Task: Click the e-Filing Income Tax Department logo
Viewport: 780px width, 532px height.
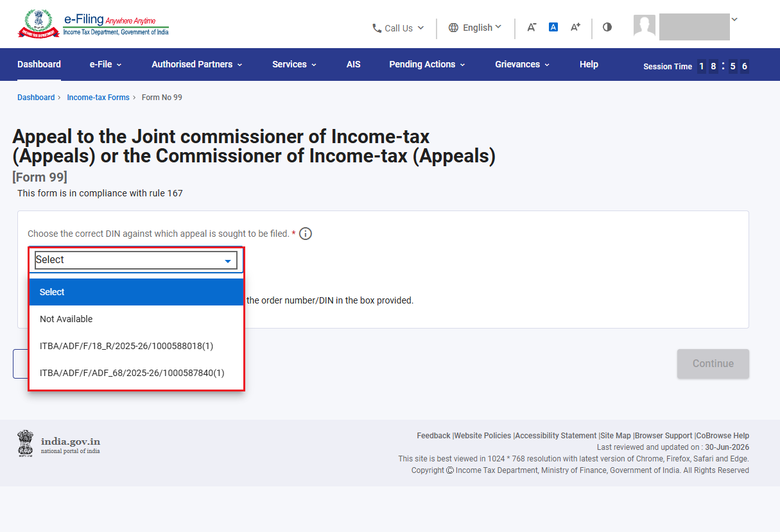Action: click(93, 24)
